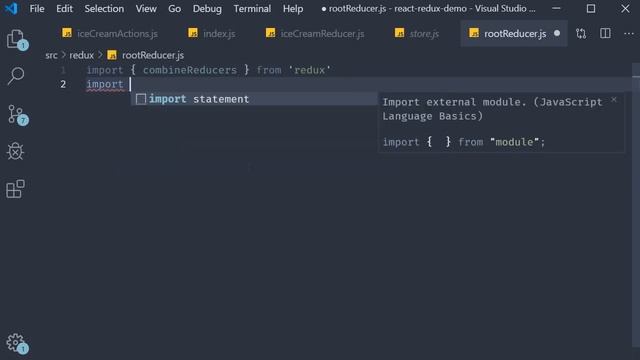Viewport: 640px width, 360px height.
Task: Click the VS Code logo icon
Action: [x=11, y=8]
